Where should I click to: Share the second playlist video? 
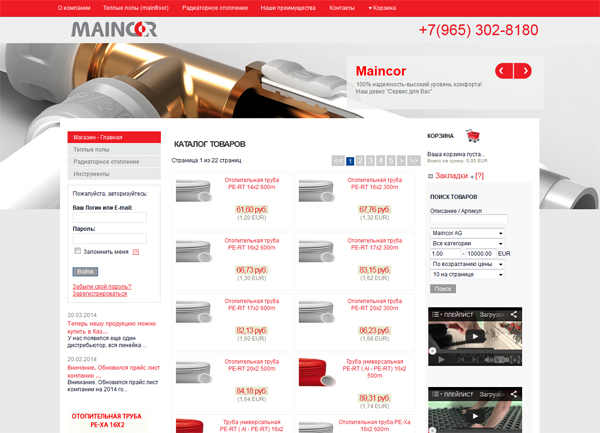pyautogui.click(x=514, y=394)
